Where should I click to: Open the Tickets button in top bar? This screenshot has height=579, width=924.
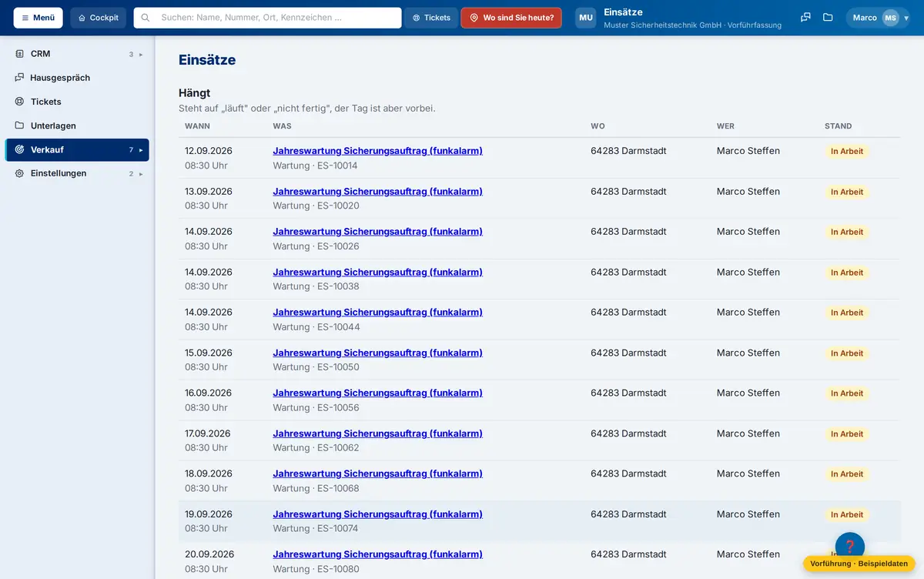pyautogui.click(x=431, y=18)
